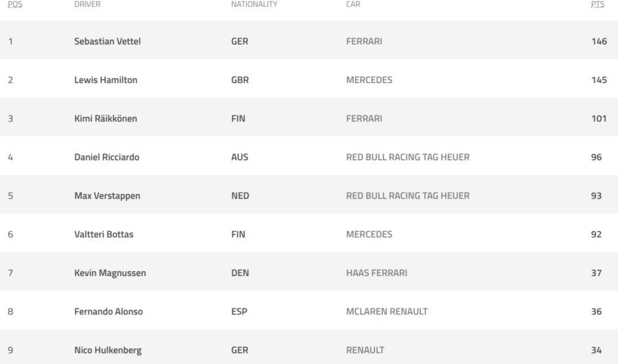618x364 pixels.
Task: Click Valtteri Bottas driver name
Action: [104, 234]
